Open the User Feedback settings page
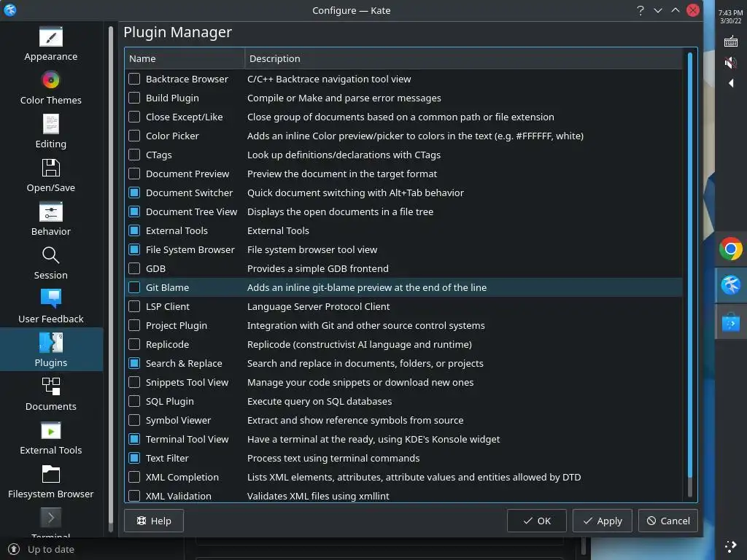This screenshot has height=560, width=747. (x=51, y=307)
